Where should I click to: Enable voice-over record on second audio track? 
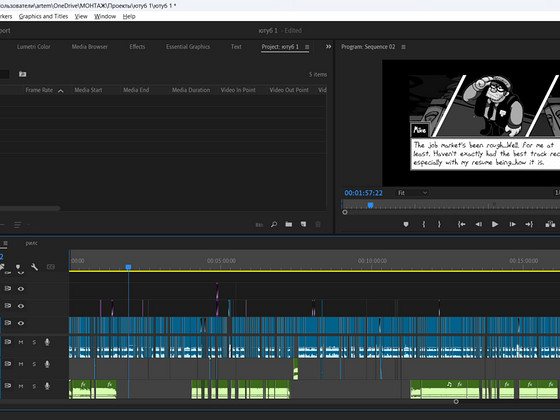(47, 364)
